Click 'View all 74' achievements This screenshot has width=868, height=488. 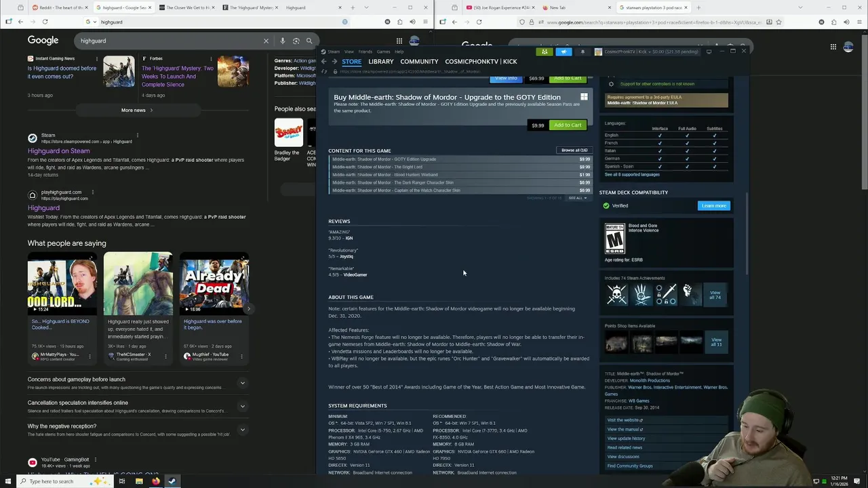tap(715, 295)
